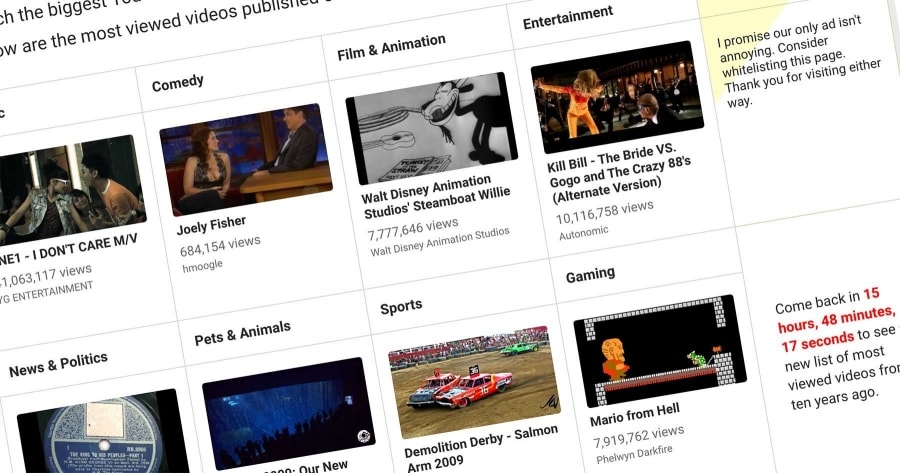Open the "Joely Fisher" video title link

click(x=211, y=225)
